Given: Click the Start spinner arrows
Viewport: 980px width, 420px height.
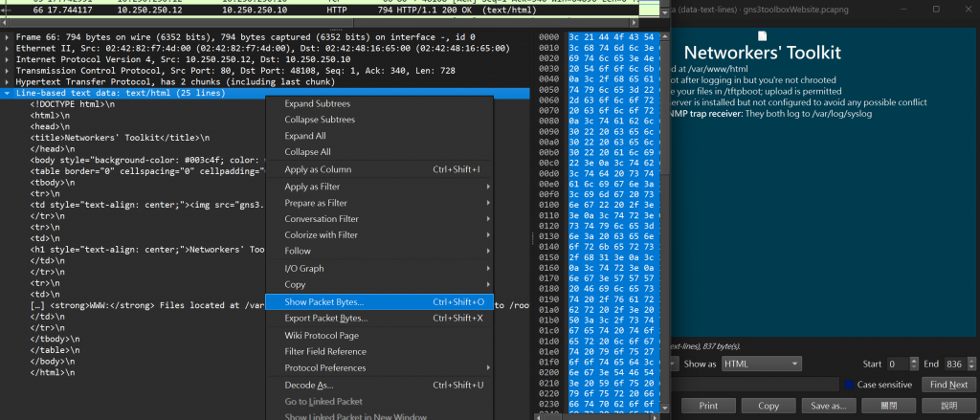Looking at the screenshot, I should pyautogui.click(x=915, y=364).
